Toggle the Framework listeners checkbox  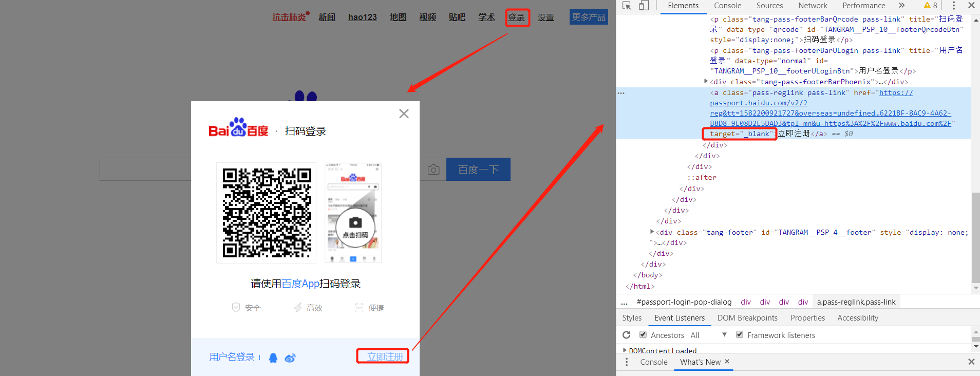click(739, 334)
